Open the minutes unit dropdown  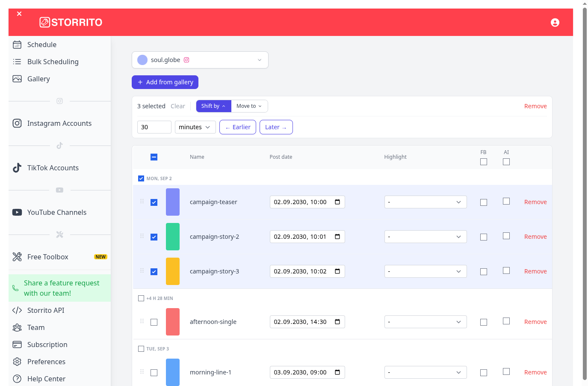click(x=195, y=127)
